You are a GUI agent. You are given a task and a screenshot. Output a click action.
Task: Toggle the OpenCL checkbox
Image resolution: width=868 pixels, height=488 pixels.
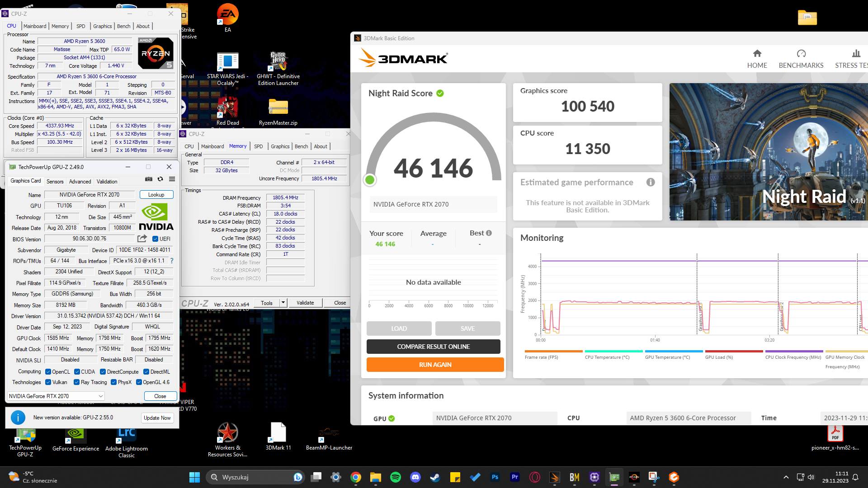point(48,372)
